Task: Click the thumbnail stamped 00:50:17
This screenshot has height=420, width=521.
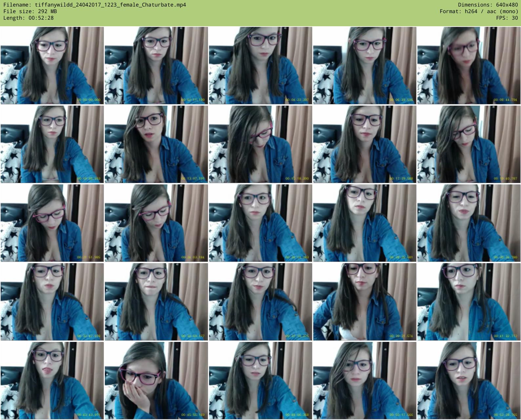Action: pyautogui.click(x=365, y=381)
